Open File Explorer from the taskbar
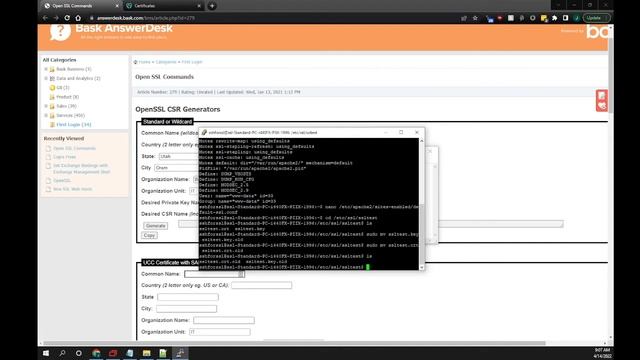Screen dimensions: 640x360 point(147,353)
